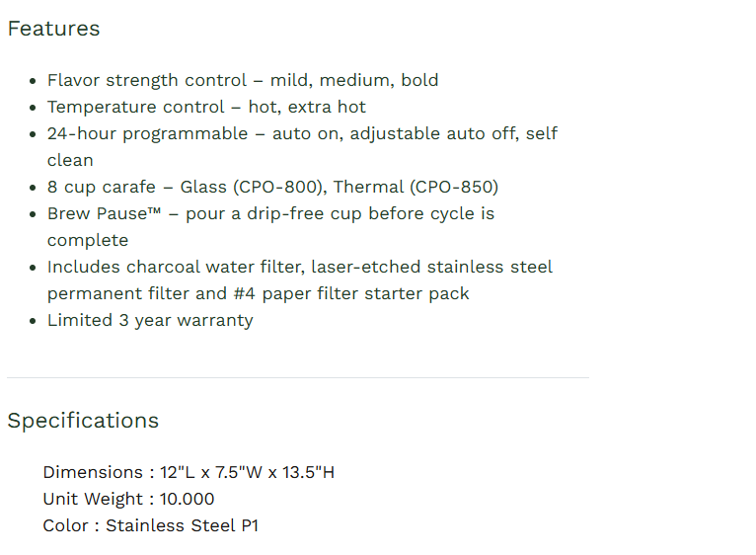The height and width of the screenshot is (555, 756).
Task: Select the word "bold" in flavor options
Action: click(419, 80)
